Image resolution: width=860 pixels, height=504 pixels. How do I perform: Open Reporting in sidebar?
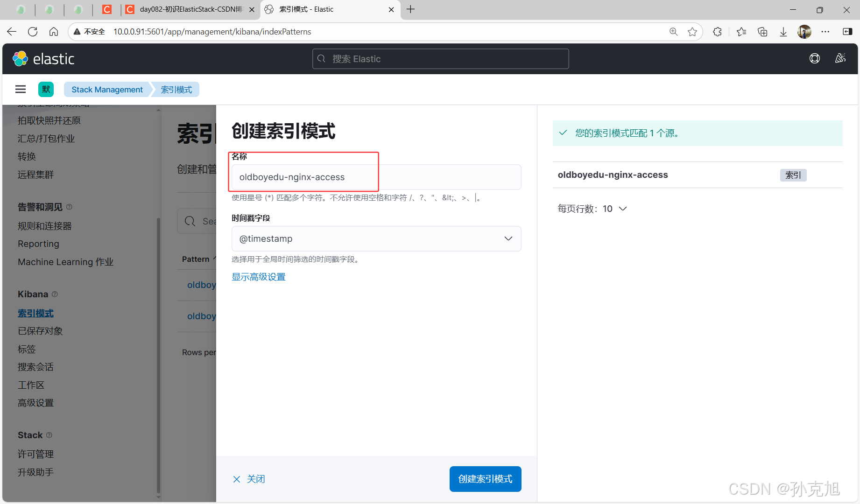[x=38, y=244]
